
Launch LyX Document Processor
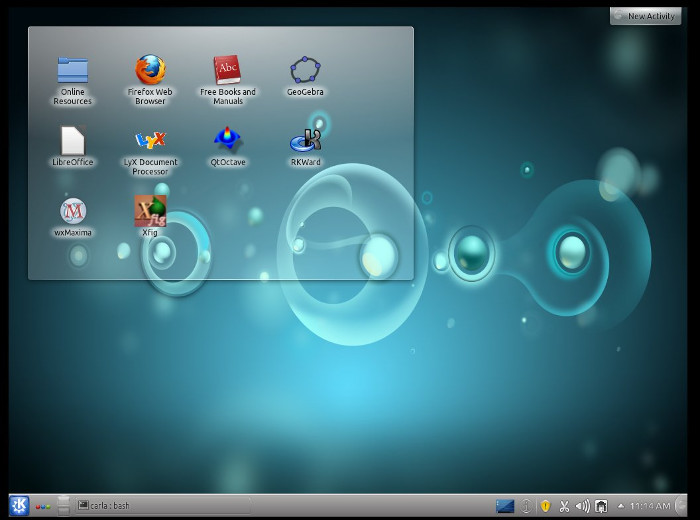point(150,152)
